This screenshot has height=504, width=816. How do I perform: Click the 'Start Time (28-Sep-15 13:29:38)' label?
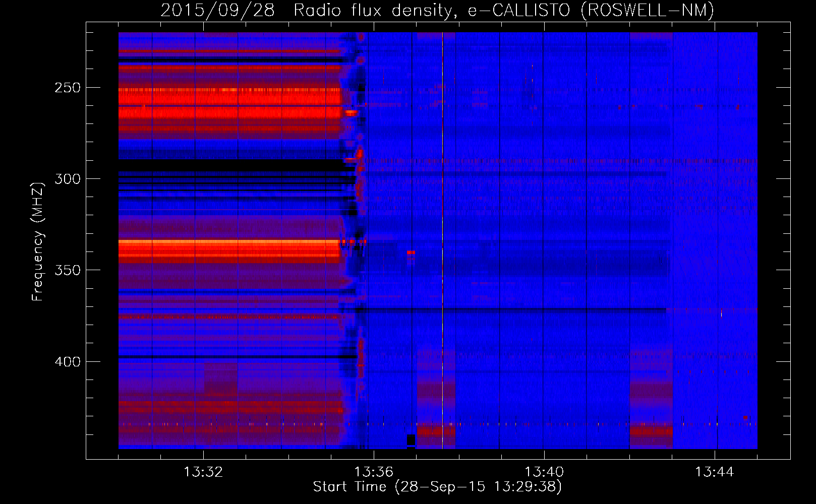437,487
